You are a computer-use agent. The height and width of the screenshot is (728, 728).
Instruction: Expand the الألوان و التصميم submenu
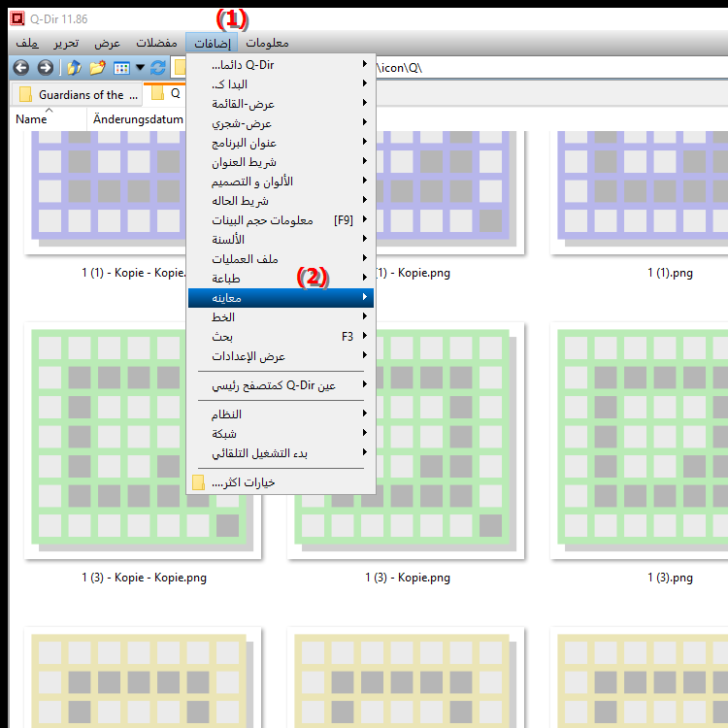(281, 182)
